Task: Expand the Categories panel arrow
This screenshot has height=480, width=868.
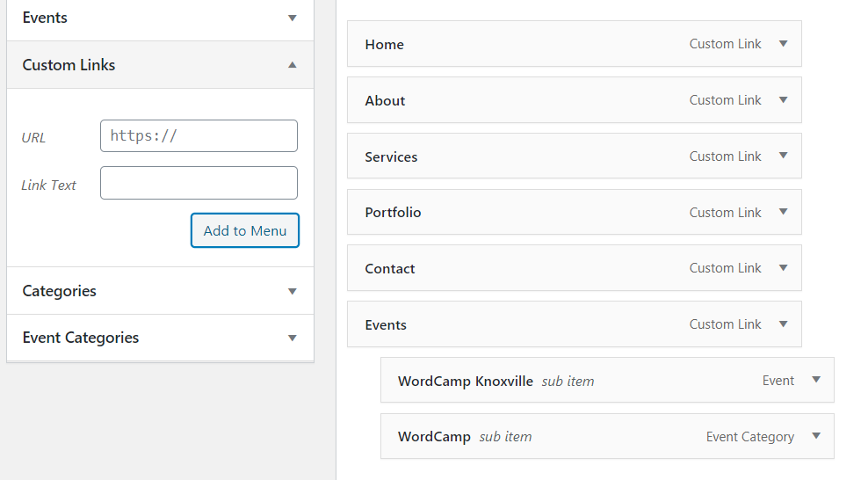Action: tap(293, 291)
